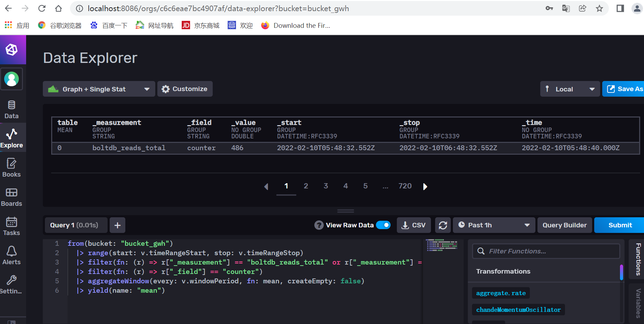The height and width of the screenshot is (324, 644).
Task: Click the browser forward arrow
Action: pos(25,8)
